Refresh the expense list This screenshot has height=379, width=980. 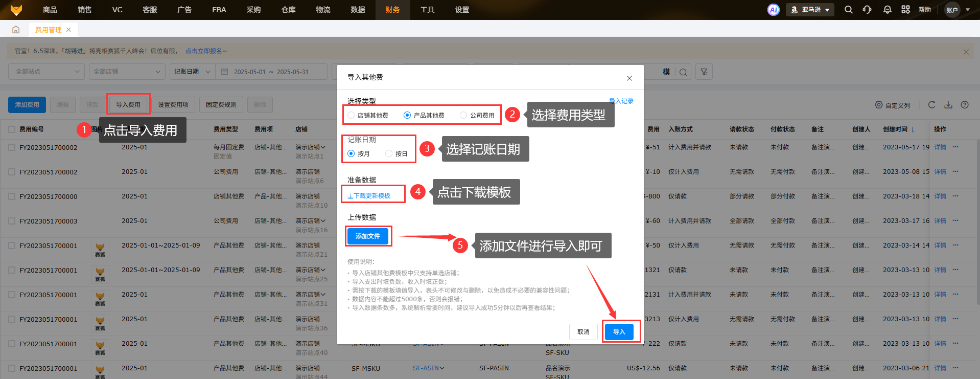(931, 105)
